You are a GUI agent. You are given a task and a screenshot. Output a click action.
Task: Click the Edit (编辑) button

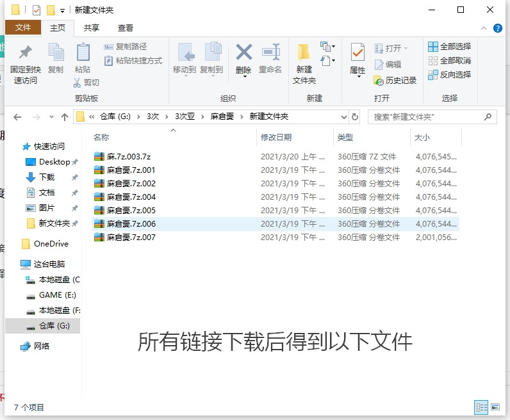(x=388, y=65)
